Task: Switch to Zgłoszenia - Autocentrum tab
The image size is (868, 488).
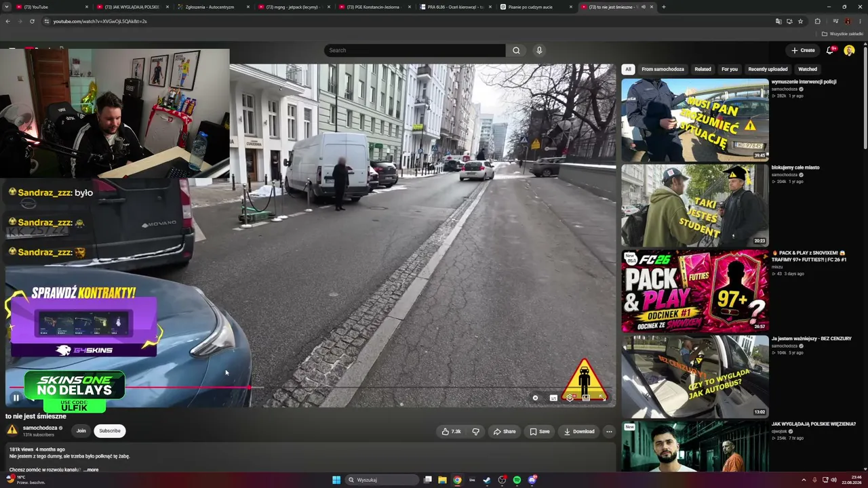Action: (213, 7)
